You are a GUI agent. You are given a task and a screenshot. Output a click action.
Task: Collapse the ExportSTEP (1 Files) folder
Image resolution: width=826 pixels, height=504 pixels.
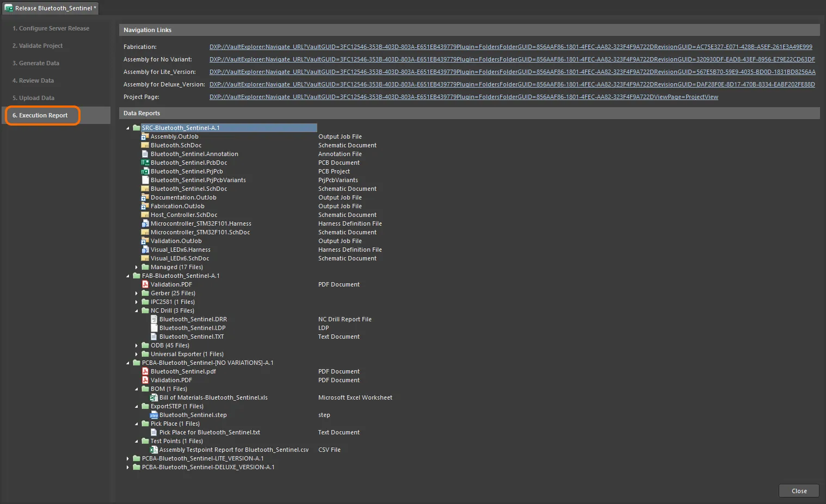(137, 407)
